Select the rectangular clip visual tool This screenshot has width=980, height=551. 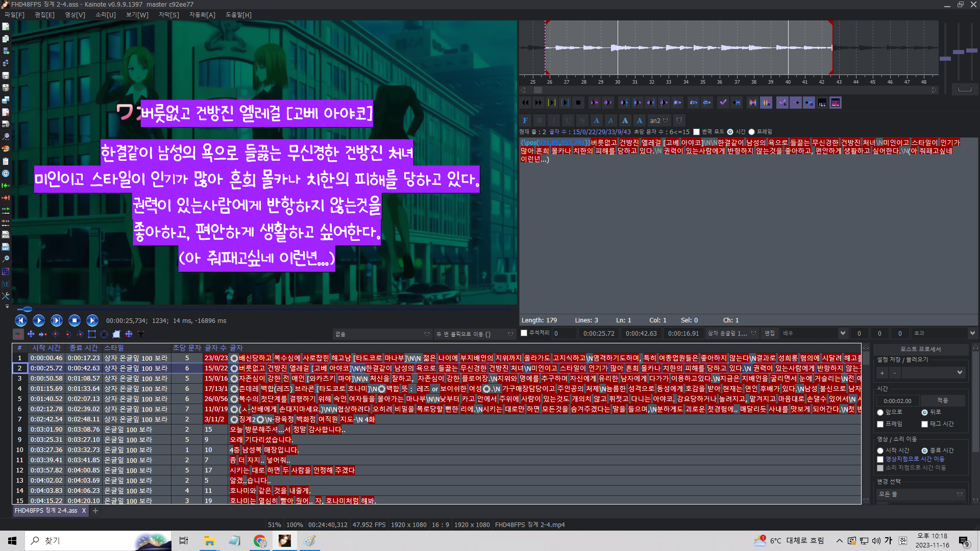92,334
